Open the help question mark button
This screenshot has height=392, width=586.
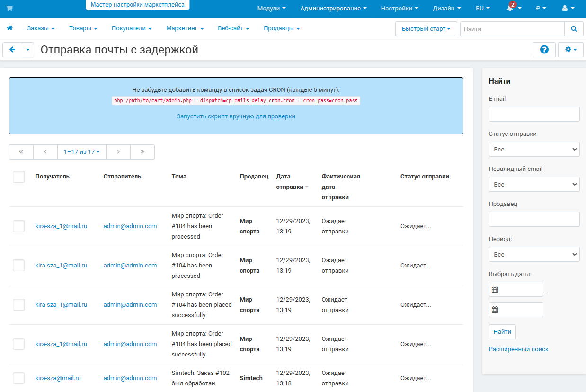coord(544,49)
